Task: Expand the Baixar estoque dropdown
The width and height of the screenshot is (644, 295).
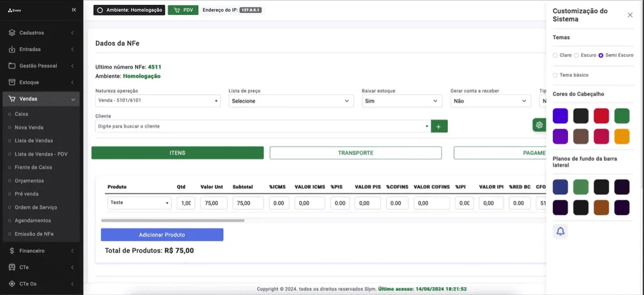Action: point(402,101)
